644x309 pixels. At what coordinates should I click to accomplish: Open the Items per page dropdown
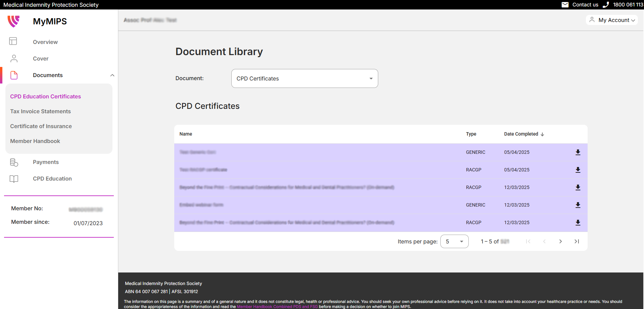coord(454,241)
